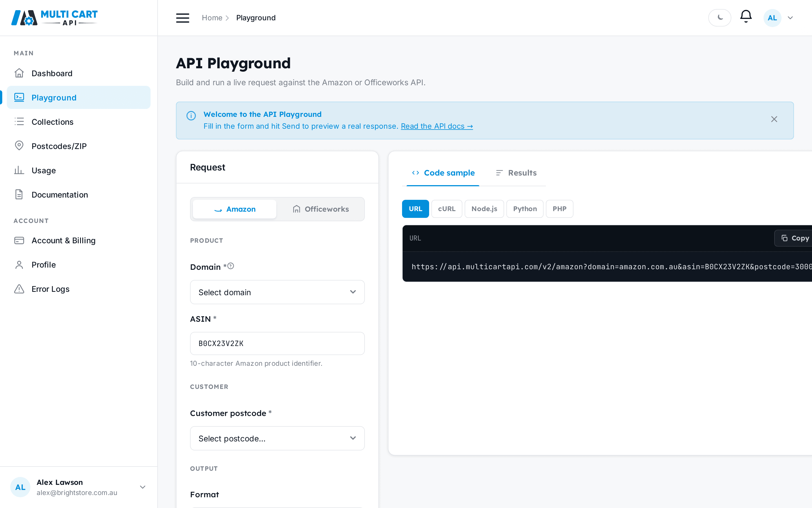The width and height of the screenshot is (812, 508).
Task: Click the Collections list icon
Action: point(19,122)
